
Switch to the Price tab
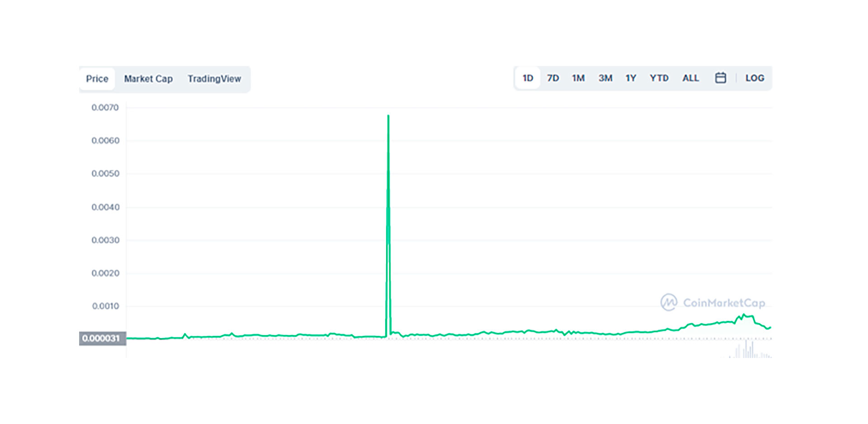click(97, 79)
